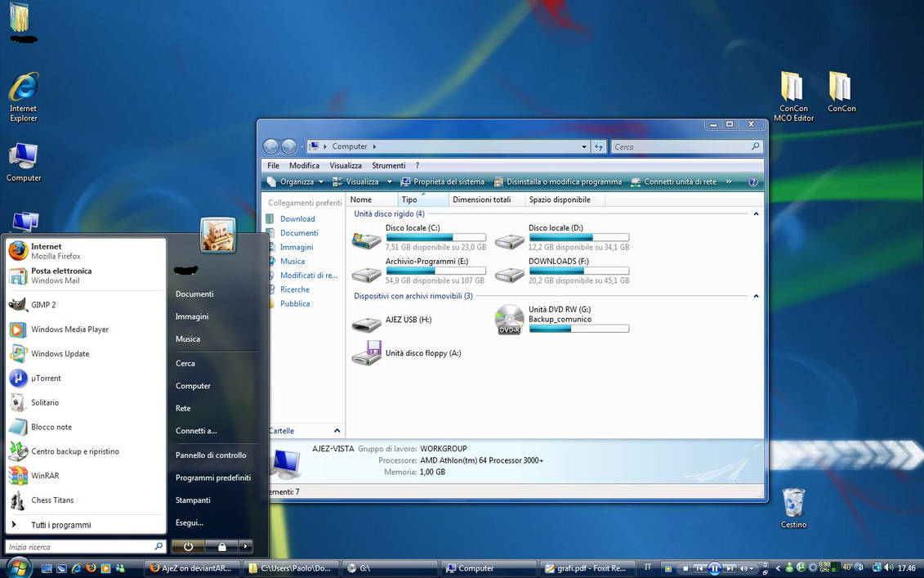Click the refresh button beside address bar
The height and width of the screenshot is (578, 924).
click(599, 147)
